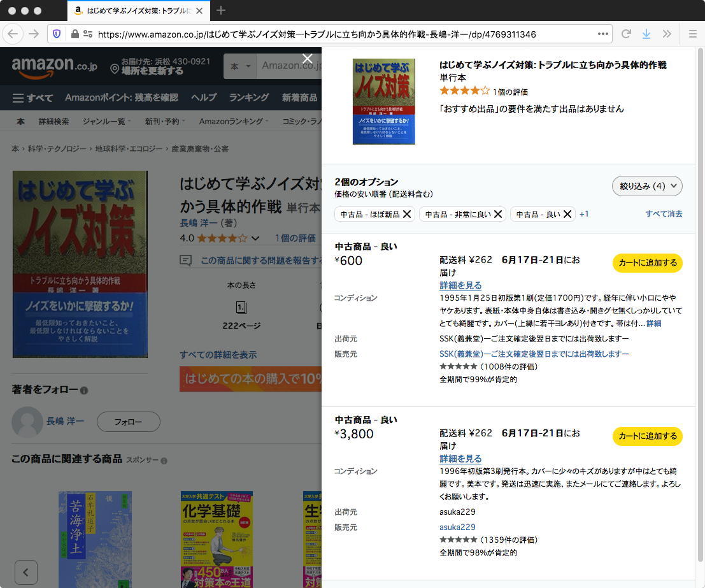
Task: Expand the ¥600 condition 詳細 link
Action: coord(654,324)
